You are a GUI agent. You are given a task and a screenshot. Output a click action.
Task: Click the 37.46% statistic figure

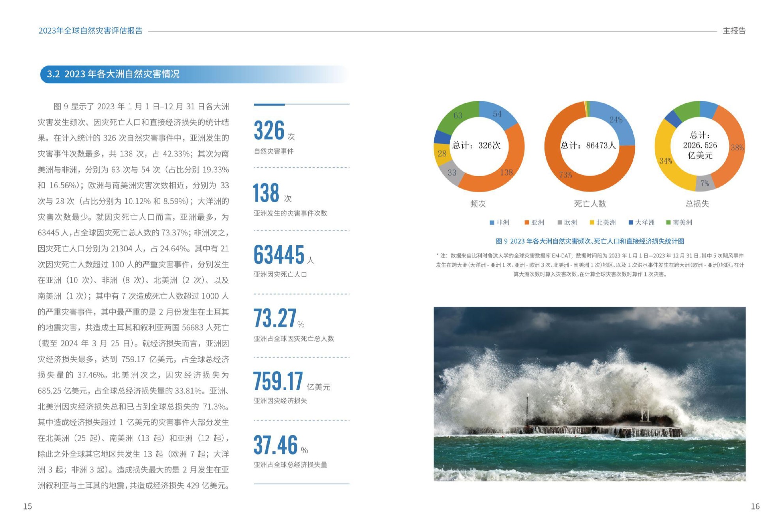pyautogui.click(x=281, y=445)
